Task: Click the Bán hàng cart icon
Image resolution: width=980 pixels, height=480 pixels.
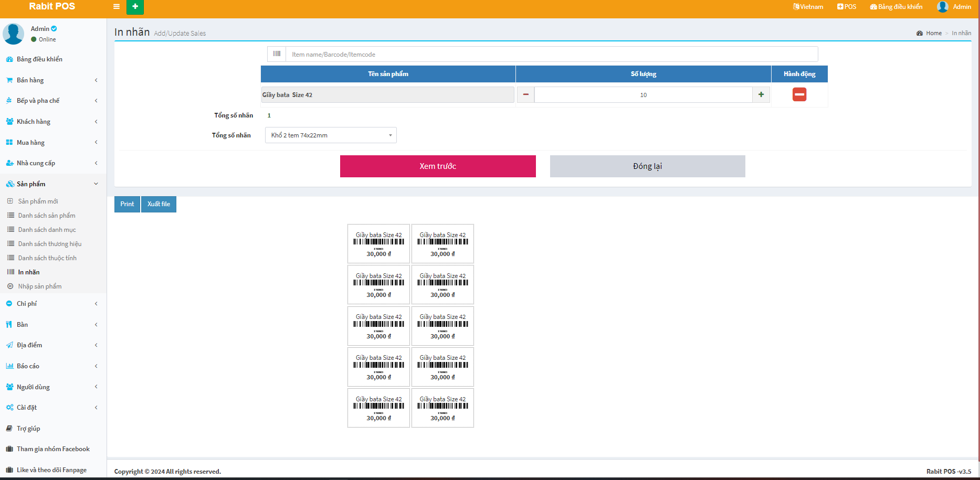Action: click(x=9, y=80)
